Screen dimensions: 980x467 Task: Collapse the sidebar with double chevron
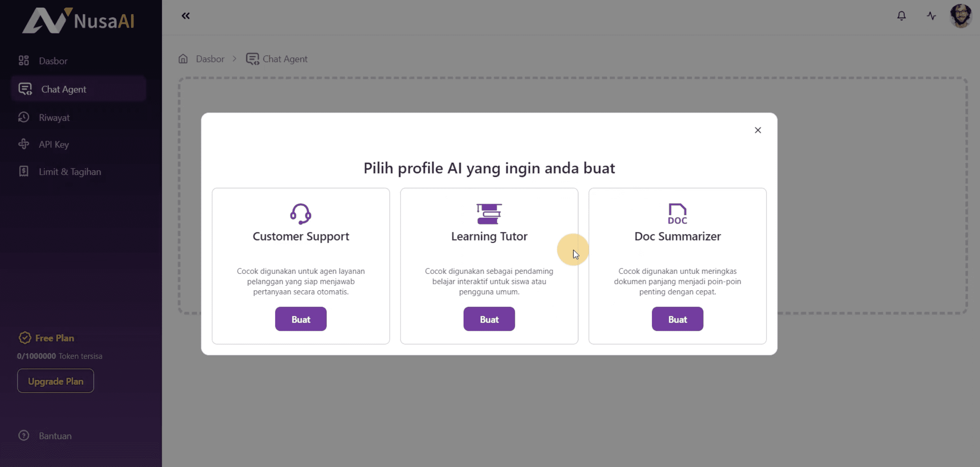(x=186, y=16)
